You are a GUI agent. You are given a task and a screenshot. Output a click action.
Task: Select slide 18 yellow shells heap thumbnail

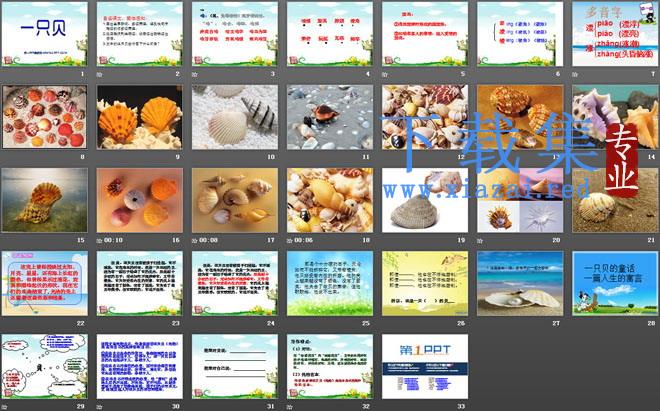pyautogui.click(x=330, y=200)
